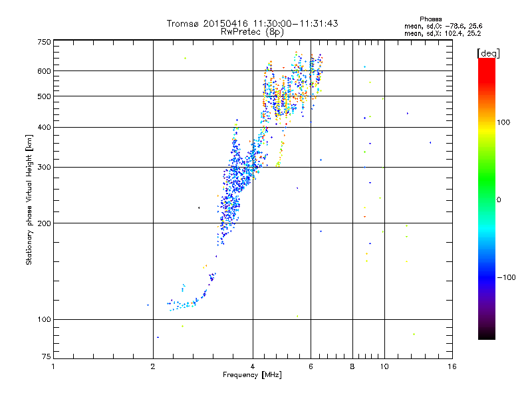This screenshot has width=532, height=399.
Task: Click the '-100' colorbar tick label
Action: click(x=506, y=277)
